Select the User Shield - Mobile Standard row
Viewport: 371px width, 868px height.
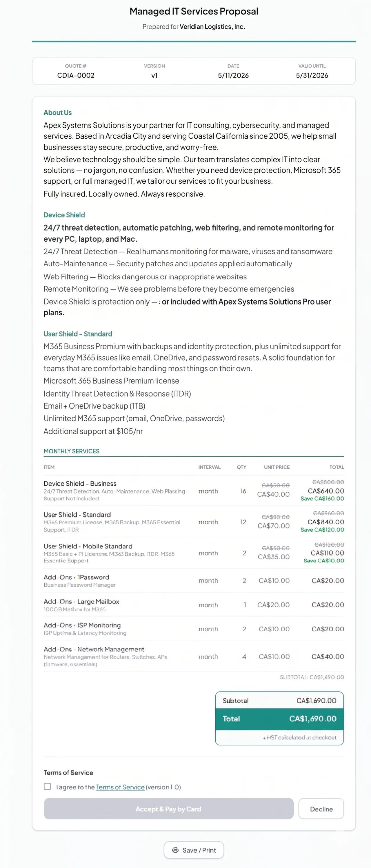coord(194,553)
